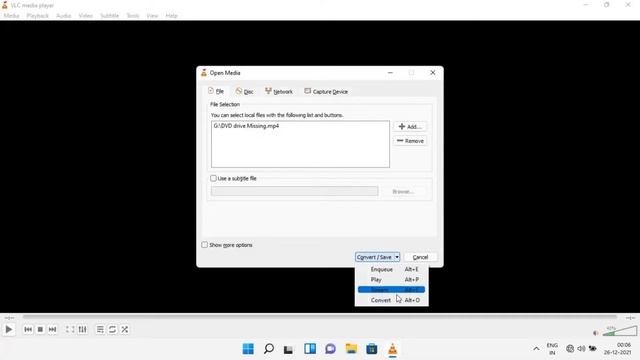The width and height of the screenshot is (640, 360).
Task: Open File Explorer from the taskbar
Action: (x=351, y=349)
